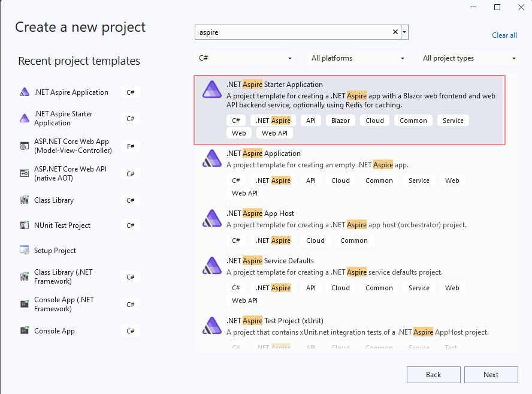The height and width of the screenshot is (394, 532).
Task: Click the .NET Aspire Starter Application template icon
Action: pos(211,89)
